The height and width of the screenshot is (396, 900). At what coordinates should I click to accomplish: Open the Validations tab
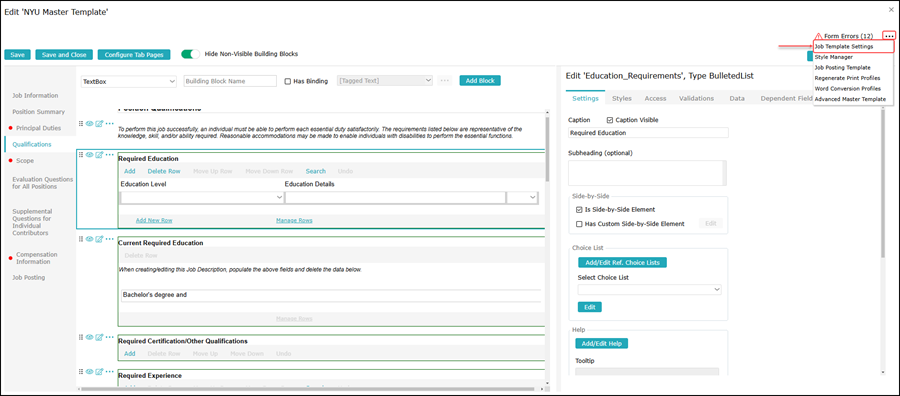coord(696,99)
